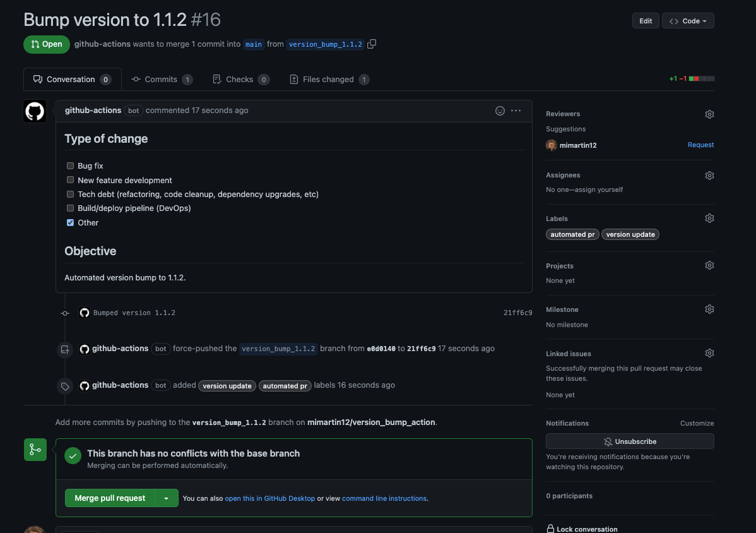The image size is (756, 533).
Task: Click the automated pr label in sidebar
Action: 572,234
